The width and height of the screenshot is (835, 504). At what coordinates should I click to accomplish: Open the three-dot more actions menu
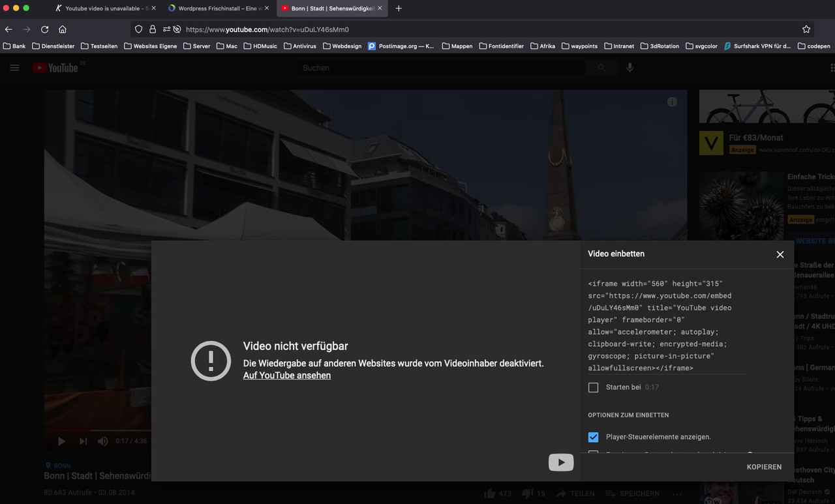tap(677, 494)
